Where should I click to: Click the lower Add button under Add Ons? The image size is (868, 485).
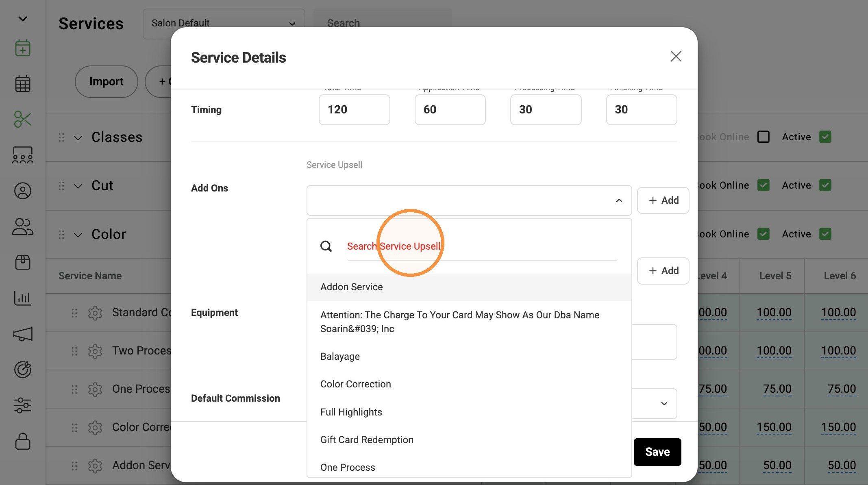point(663,271)
